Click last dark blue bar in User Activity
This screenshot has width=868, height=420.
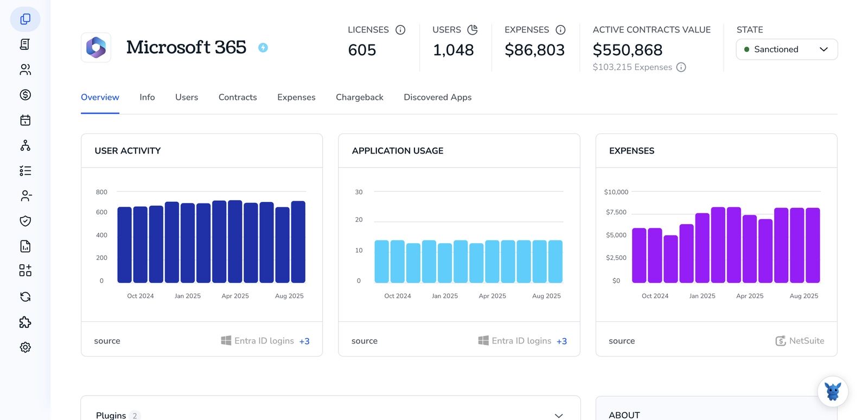[298, 242]
